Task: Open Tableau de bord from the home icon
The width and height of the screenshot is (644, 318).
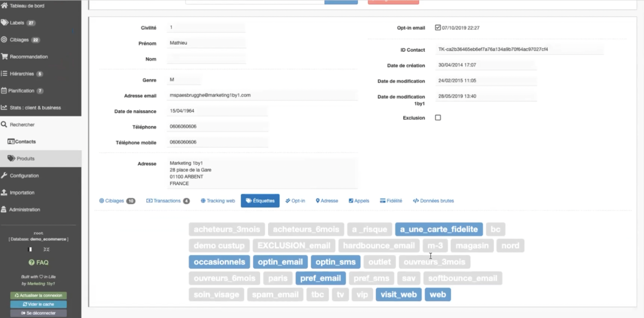Action: pyautogui.click(x=4, y=6)
